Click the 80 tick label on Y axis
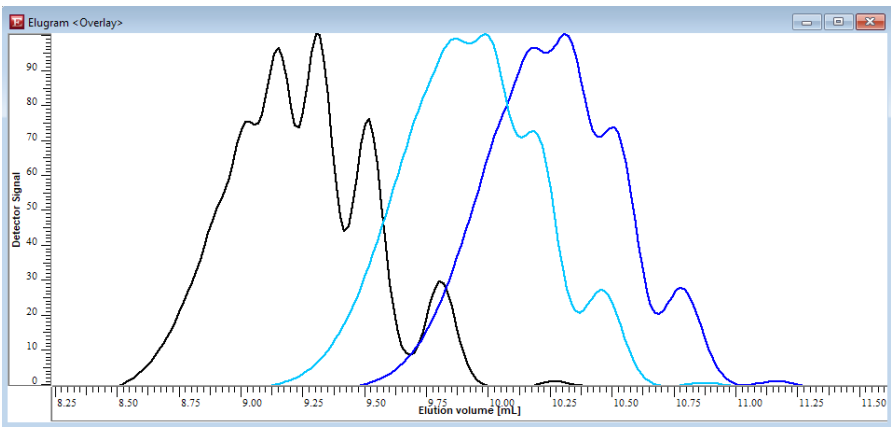The image size is (893, 427). [32, 104]
